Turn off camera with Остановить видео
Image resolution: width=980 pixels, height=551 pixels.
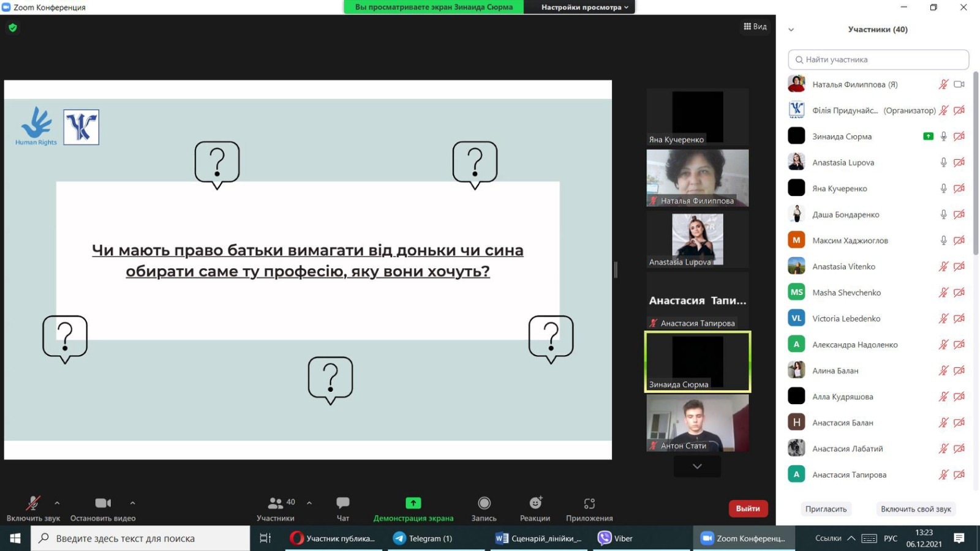(103, 503)
